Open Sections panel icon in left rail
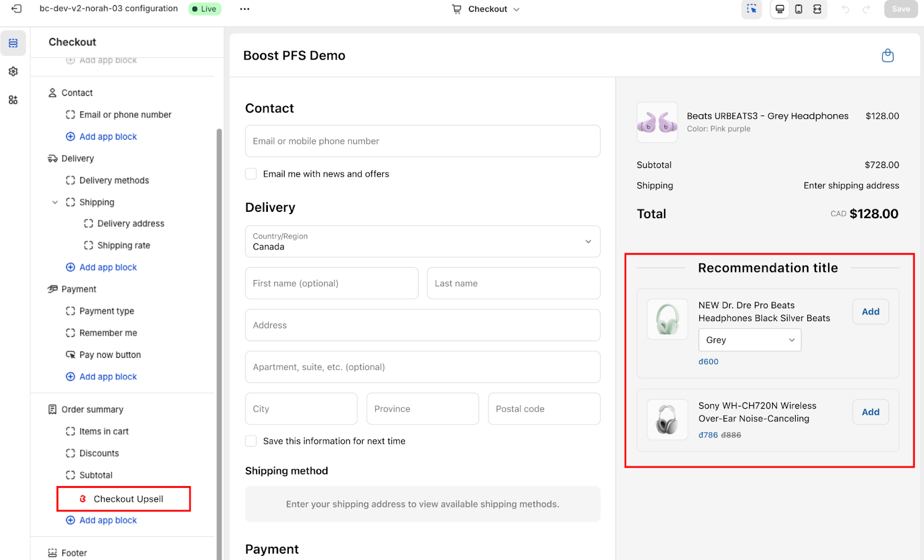924x560 pixels. point(13,43)
